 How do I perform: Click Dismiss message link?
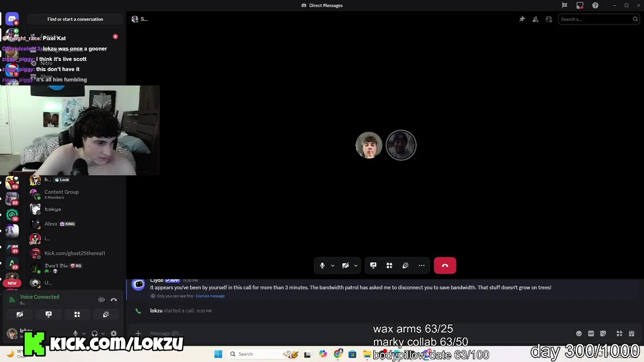pyautogui.click(x=210, y=296)
